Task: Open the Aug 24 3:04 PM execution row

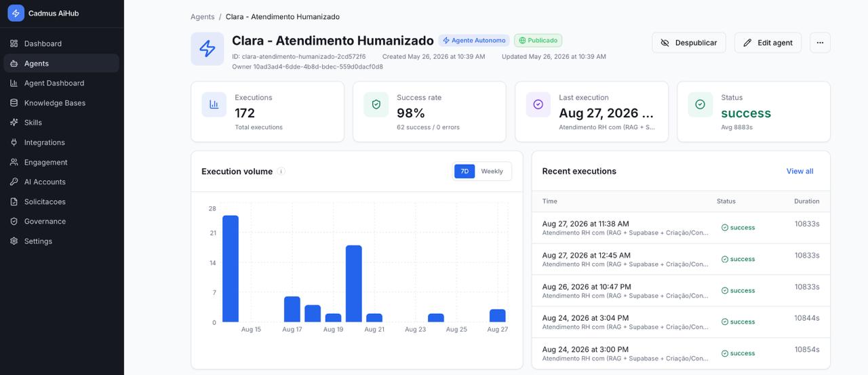Action: click(681, 322)
